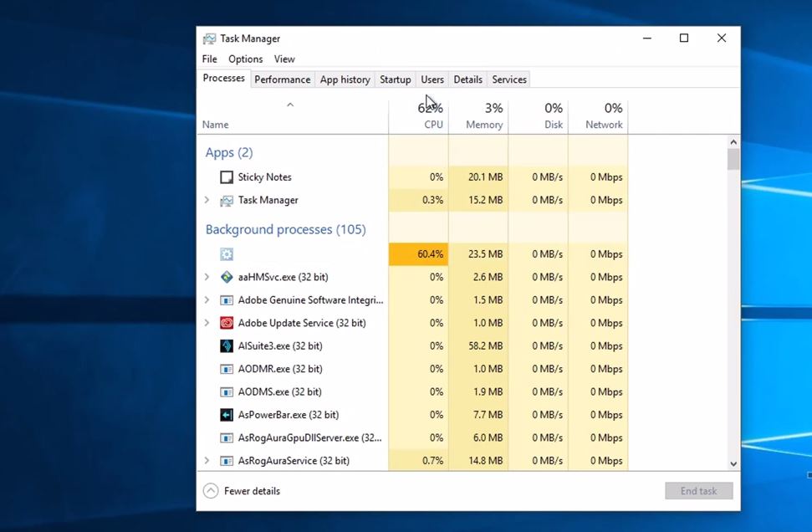Click the End task button
The image size is (812, 532).
(x=698, y=490)
